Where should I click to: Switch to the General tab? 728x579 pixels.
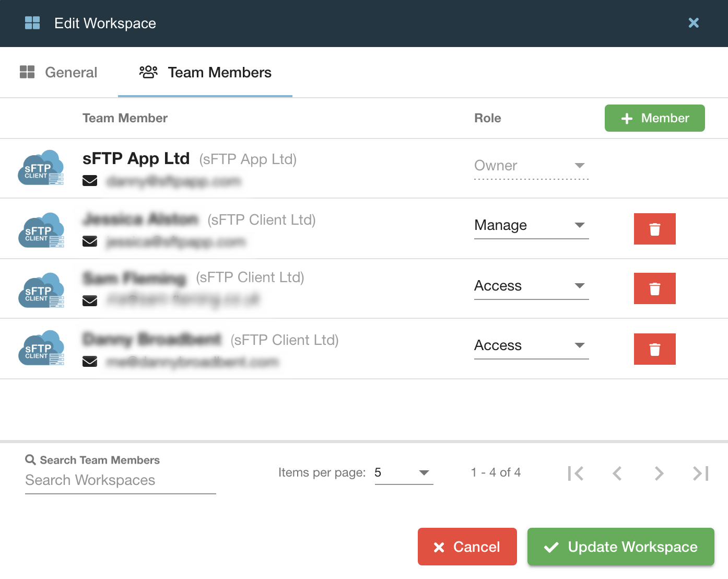[58, 72]
